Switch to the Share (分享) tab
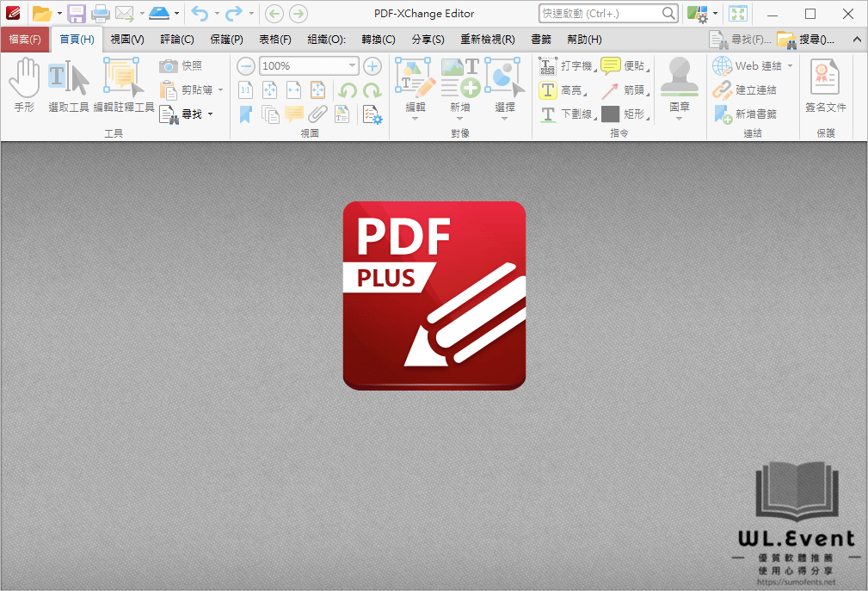 (x=428, y=40)
